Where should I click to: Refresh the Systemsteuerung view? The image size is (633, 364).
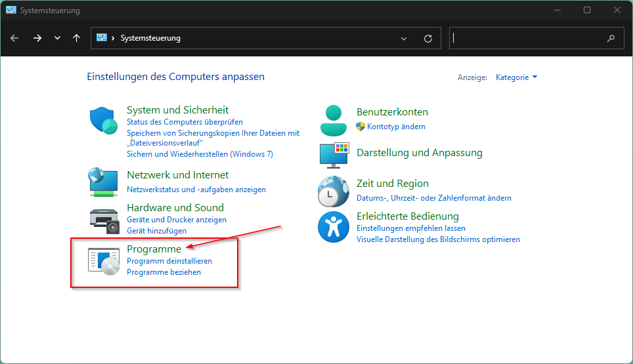pyautogui.click(x=428, y=38)
